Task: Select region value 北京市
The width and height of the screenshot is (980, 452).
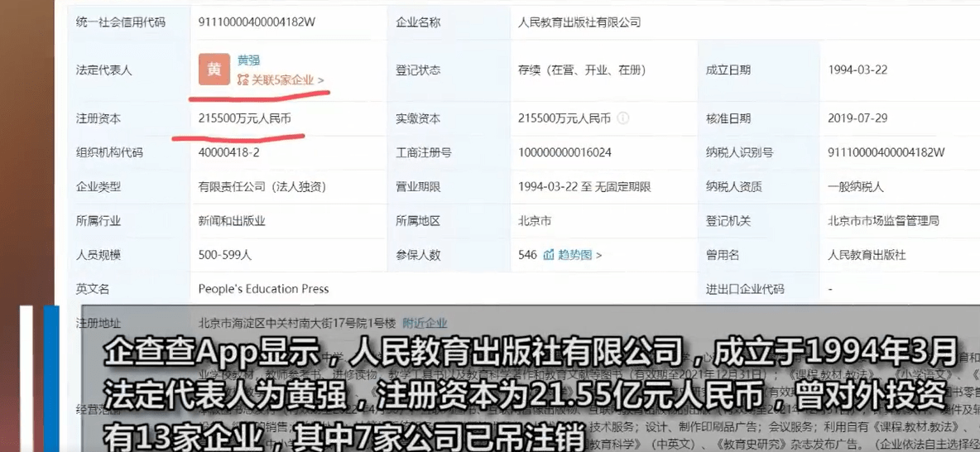Action: 535,221
